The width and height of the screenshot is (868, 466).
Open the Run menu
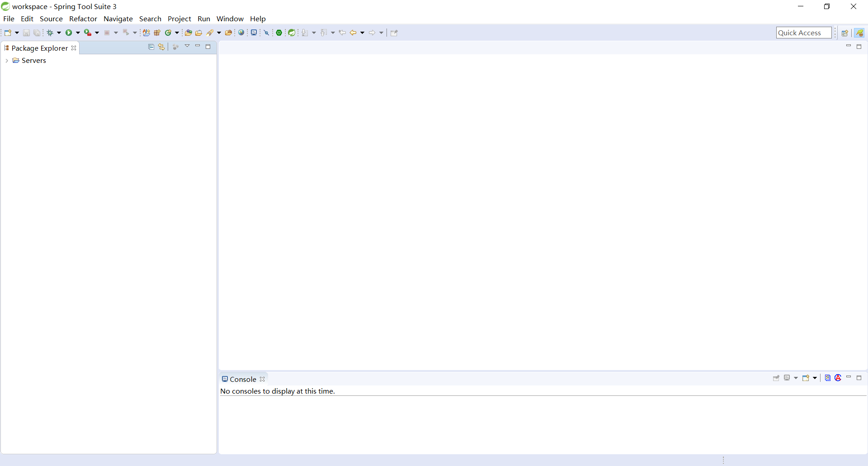204,19
